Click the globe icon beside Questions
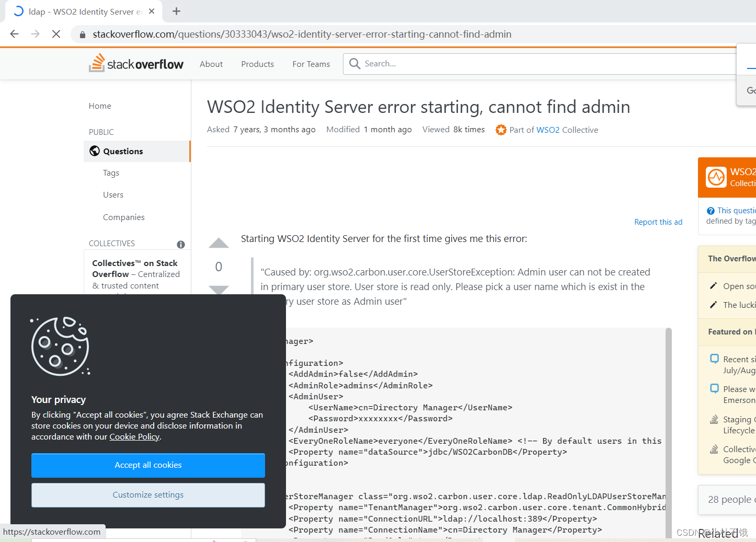The height and width of the screenshot is (542, 756). [95, 151]
